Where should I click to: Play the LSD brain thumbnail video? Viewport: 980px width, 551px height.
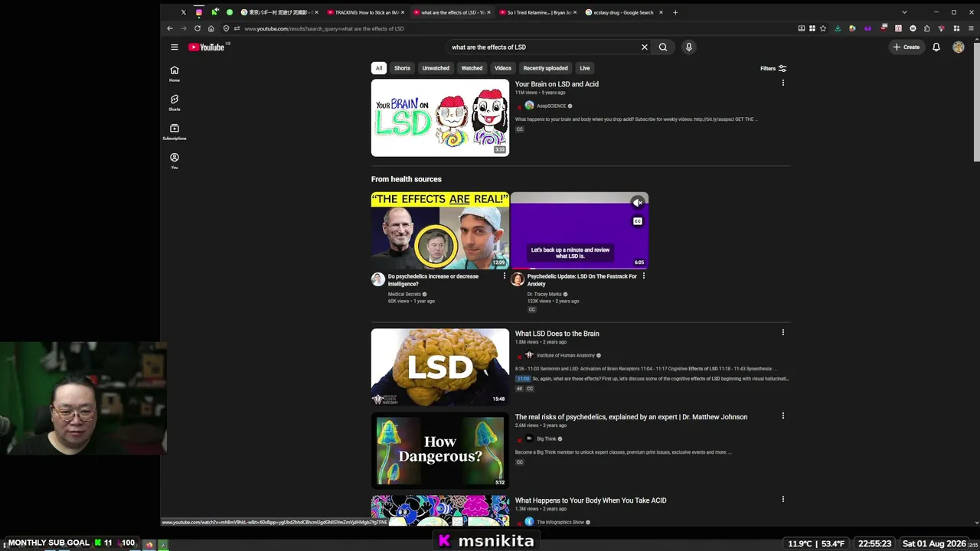(x=440, y=367)
